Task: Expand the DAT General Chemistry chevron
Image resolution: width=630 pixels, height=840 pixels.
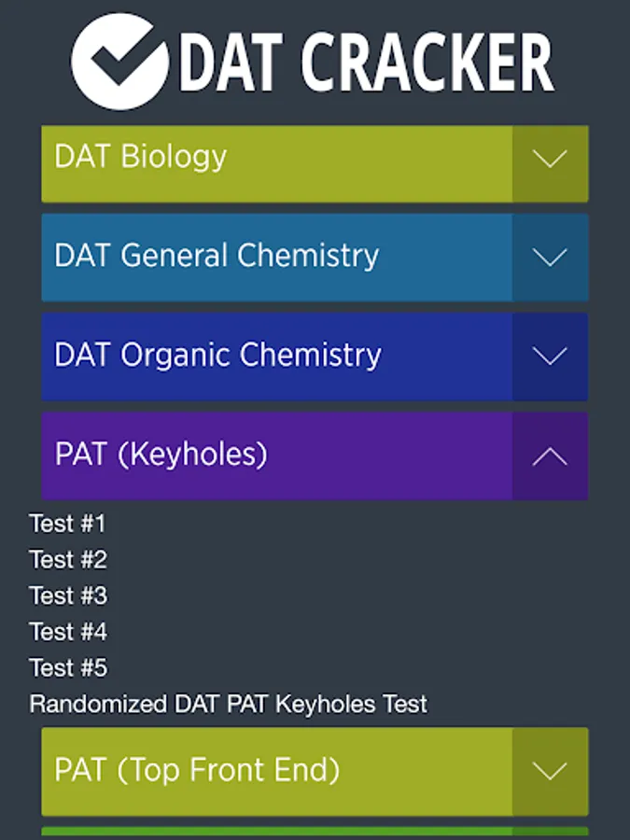Action: 550,258
